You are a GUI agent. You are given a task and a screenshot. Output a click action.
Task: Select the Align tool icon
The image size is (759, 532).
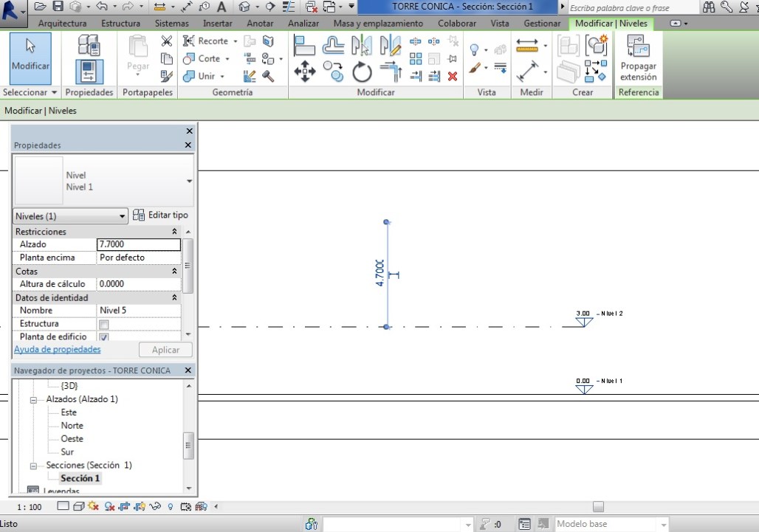(x=304, y=46)
